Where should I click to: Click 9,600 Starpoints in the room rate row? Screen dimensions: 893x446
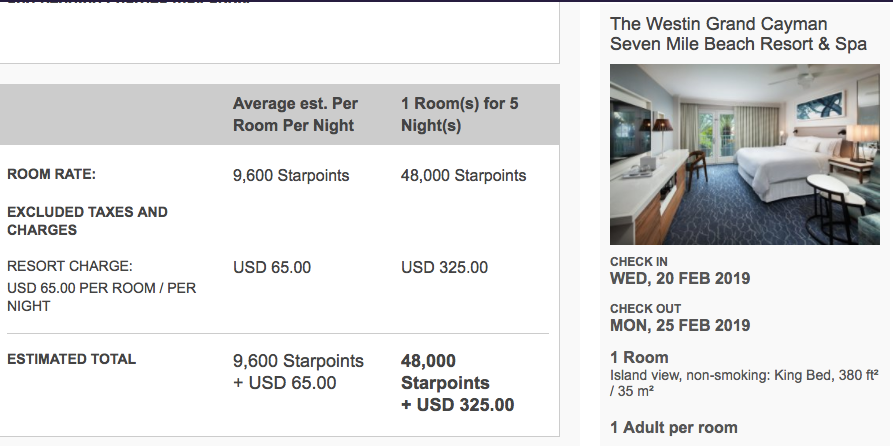point(291,175)
